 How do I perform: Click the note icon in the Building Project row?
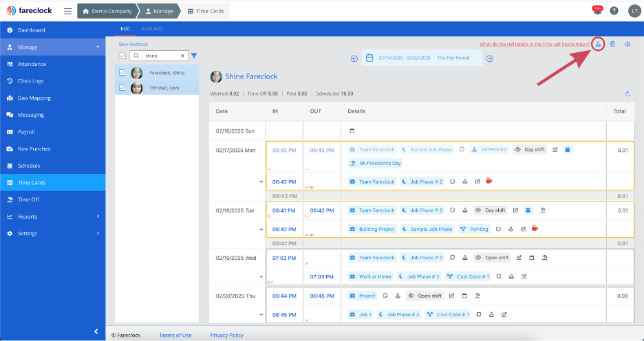click(498, 229)
